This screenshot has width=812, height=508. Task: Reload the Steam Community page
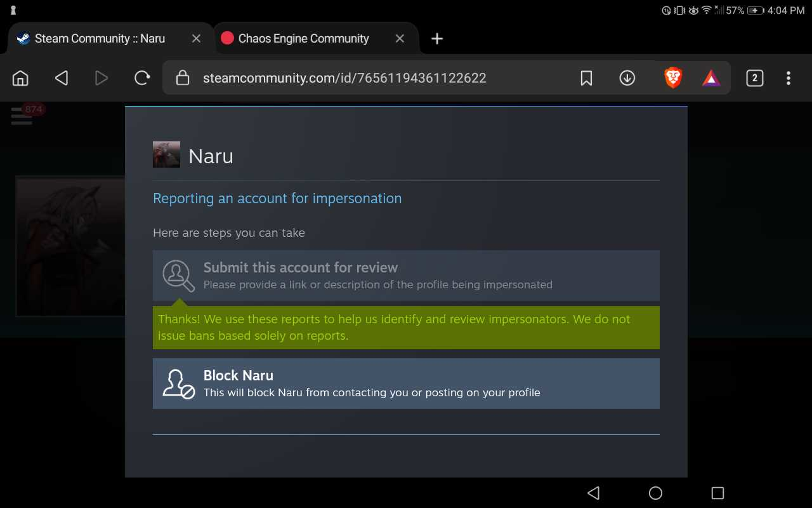142,78
